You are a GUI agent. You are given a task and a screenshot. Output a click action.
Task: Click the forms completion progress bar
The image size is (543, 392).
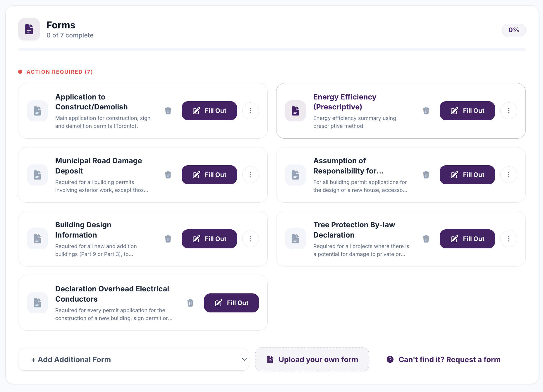(x=272, y=49)
